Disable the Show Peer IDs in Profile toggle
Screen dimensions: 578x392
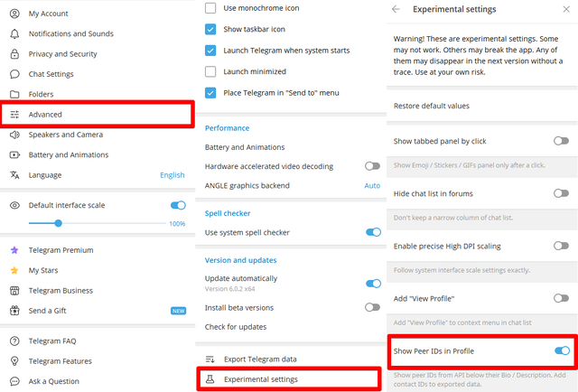(562, 350)
